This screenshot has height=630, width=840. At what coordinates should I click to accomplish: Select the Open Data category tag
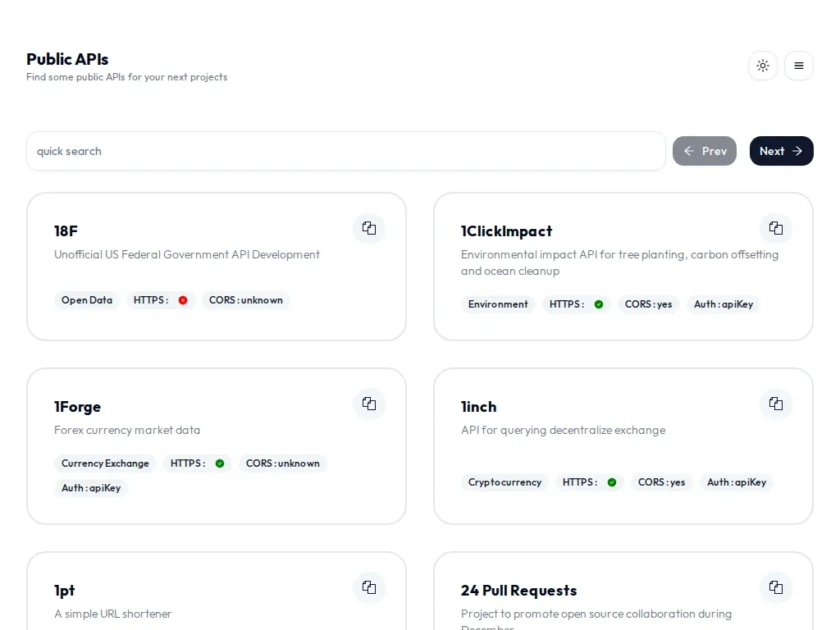87,300
